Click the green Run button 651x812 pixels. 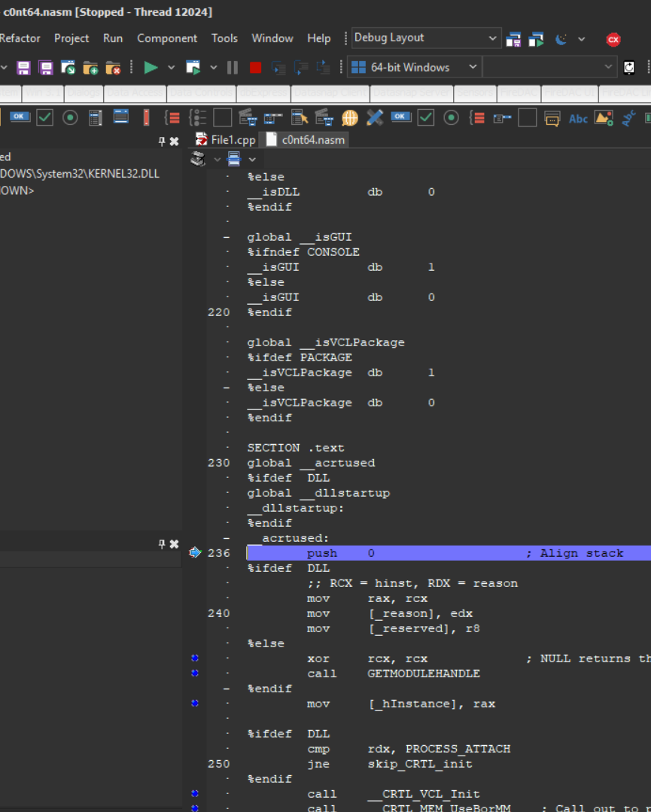pyautogui.click(x=151, y=68)
